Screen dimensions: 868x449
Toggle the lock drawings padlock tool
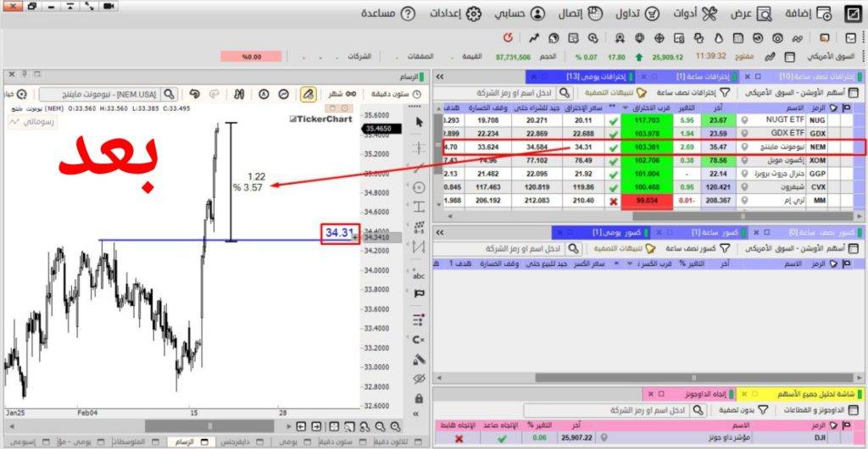(x=419, y=398)
